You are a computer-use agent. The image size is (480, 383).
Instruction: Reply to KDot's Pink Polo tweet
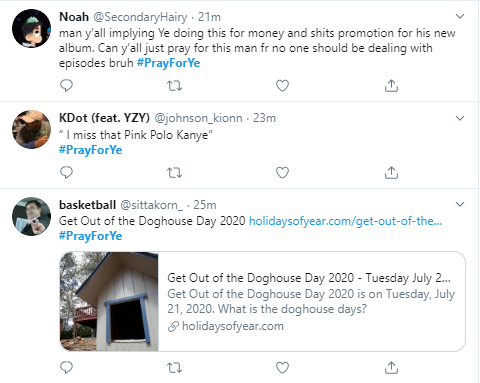pyautogui.click(x=66, y=172)
